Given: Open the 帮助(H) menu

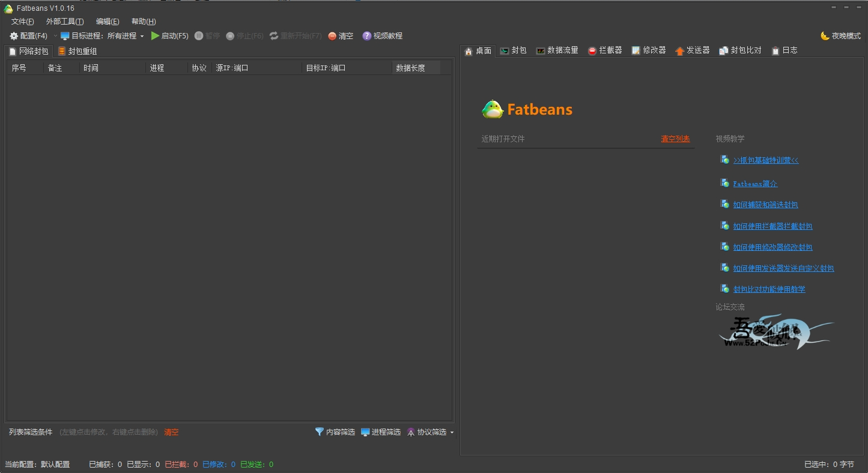Looking at the screenshot, I should 144,22.
